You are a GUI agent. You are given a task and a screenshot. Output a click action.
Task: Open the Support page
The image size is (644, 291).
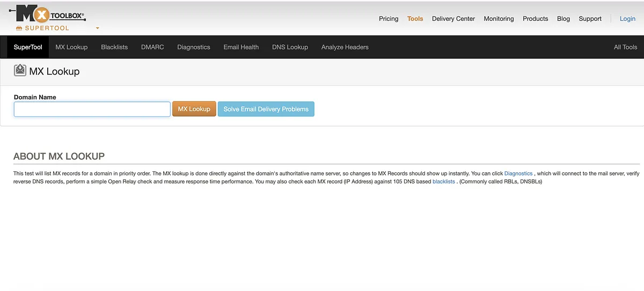(x=590, y=18)
